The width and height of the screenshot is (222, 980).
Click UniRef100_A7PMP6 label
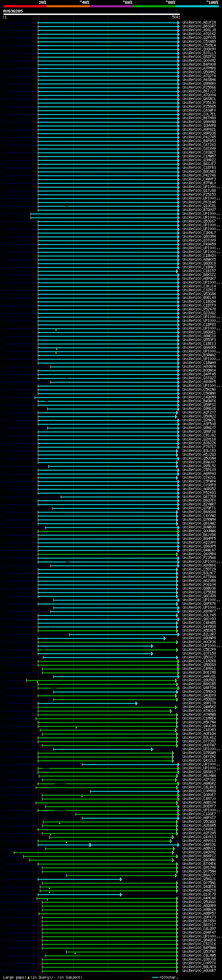(199, 68)
